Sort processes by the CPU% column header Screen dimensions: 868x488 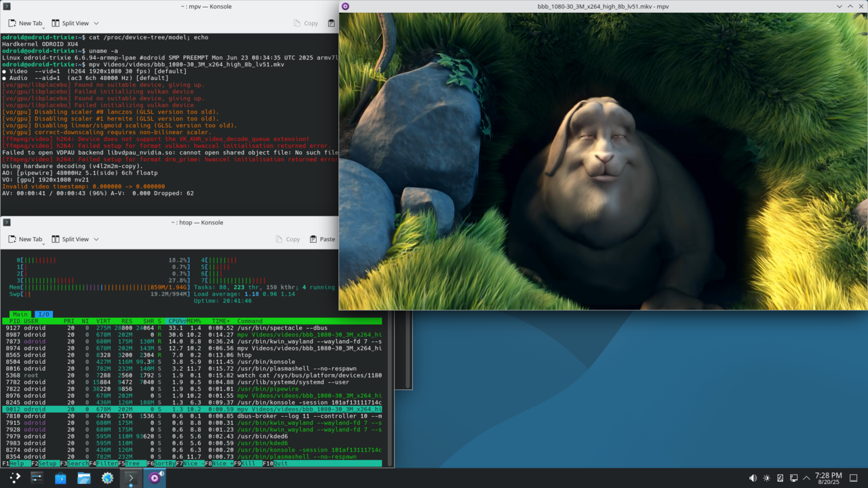coord(176,321)
